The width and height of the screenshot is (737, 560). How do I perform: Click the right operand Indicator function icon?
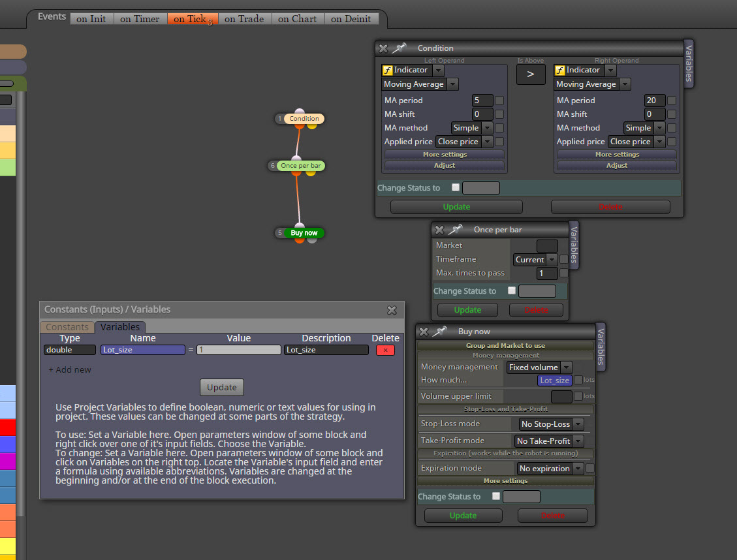click(560, 70)
